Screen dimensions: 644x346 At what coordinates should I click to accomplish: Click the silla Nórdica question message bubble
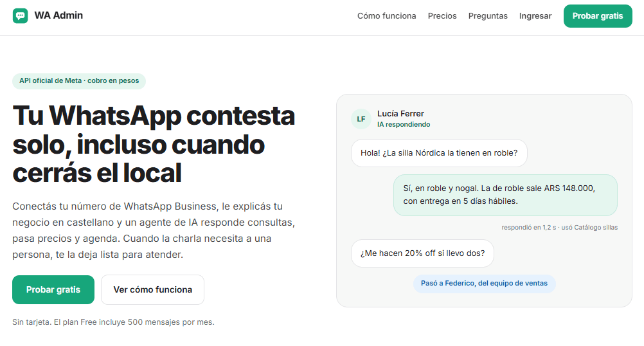click(x=439, y=153)
